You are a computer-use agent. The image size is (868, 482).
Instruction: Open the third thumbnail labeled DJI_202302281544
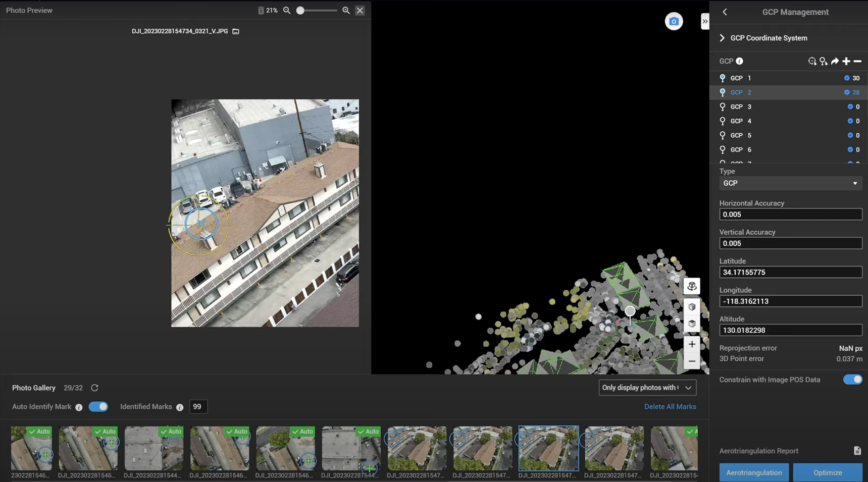pyautogui.click(x=154, y=448)
